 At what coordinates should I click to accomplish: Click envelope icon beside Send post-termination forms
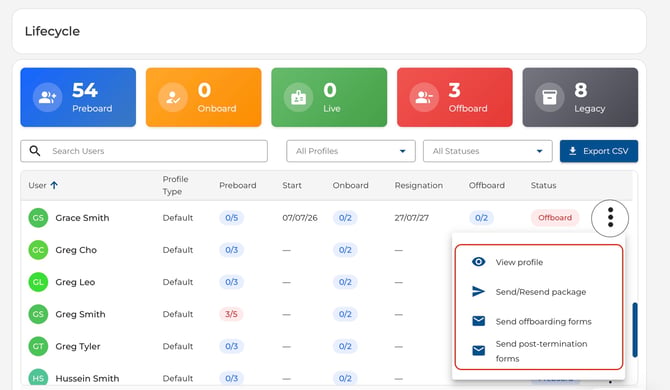coord(479,351)
